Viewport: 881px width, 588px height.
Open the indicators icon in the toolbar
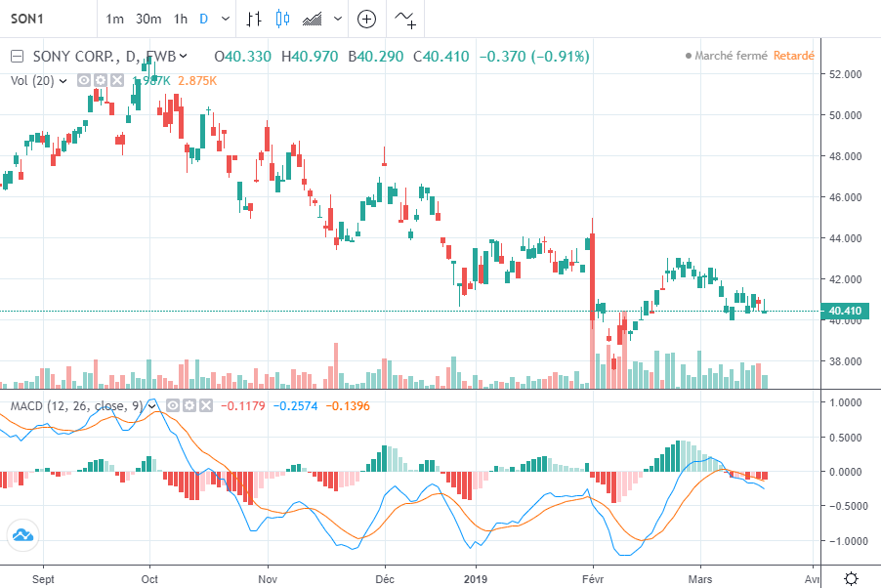[x=405, y=19]
